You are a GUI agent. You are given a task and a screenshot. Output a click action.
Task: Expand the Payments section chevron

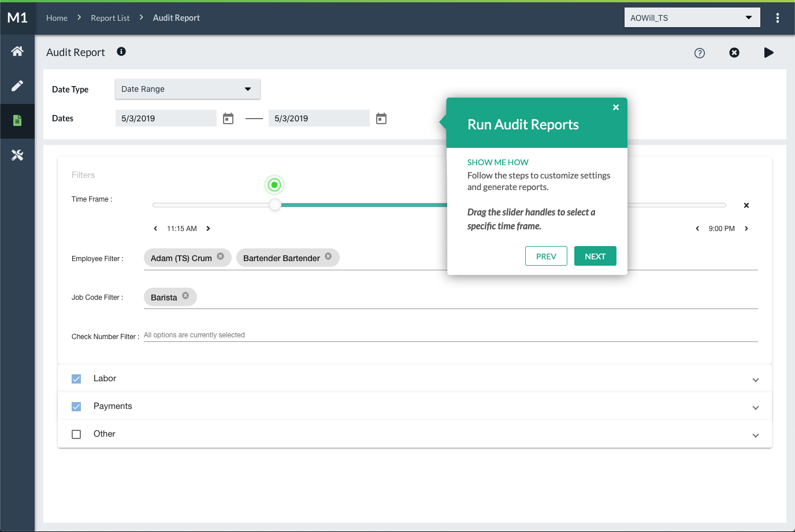756,408
